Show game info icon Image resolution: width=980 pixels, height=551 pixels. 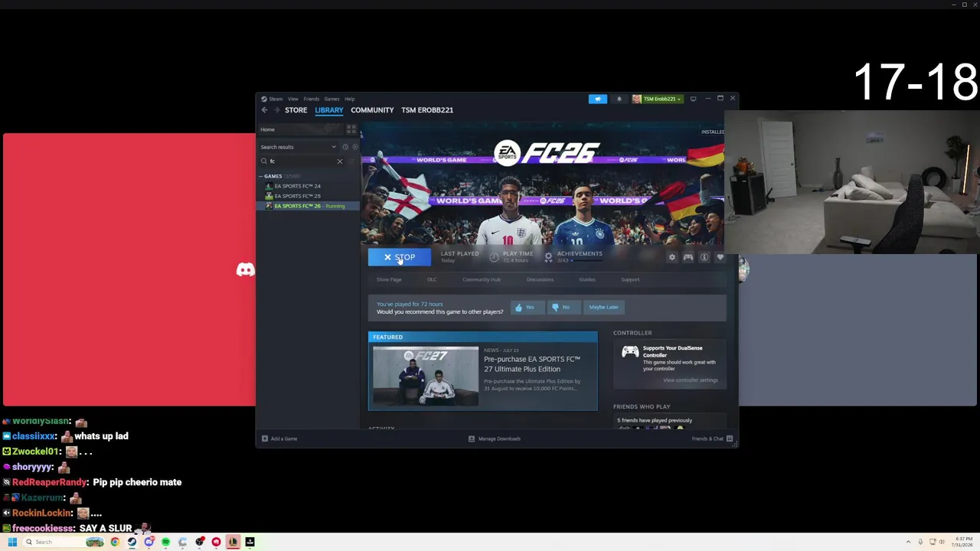pos(704,257)
